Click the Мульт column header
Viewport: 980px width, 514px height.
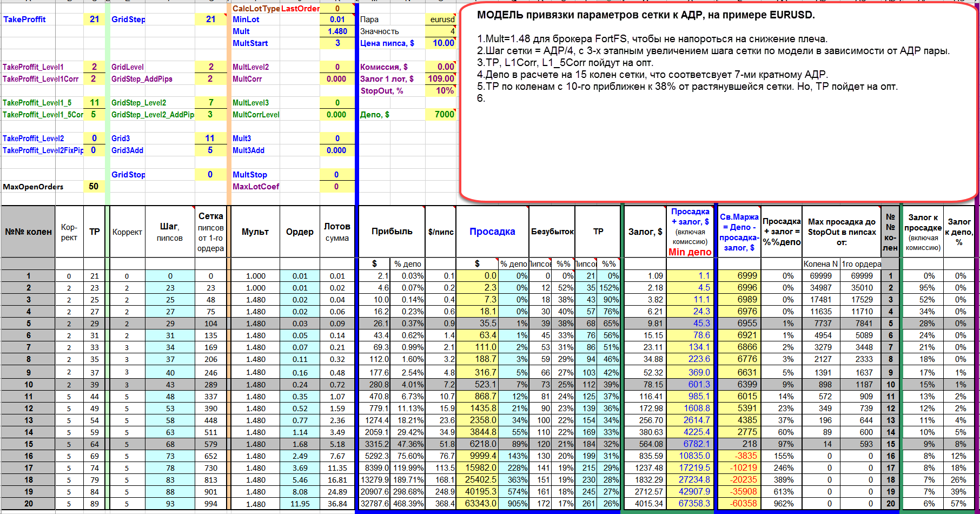coord(256,232)
